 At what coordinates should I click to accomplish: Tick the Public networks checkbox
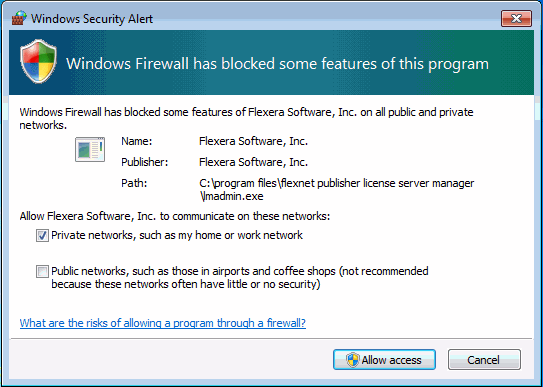[42, 271]
